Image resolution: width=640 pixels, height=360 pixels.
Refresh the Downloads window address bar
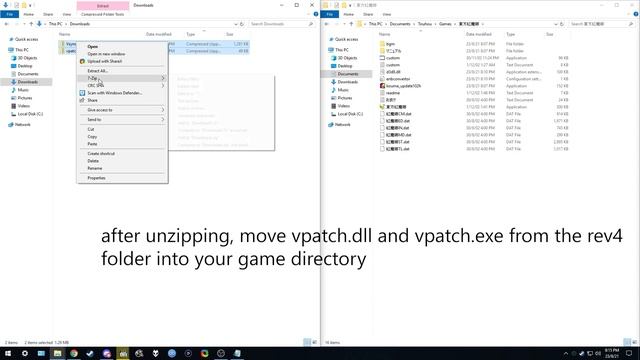(242, 24)
